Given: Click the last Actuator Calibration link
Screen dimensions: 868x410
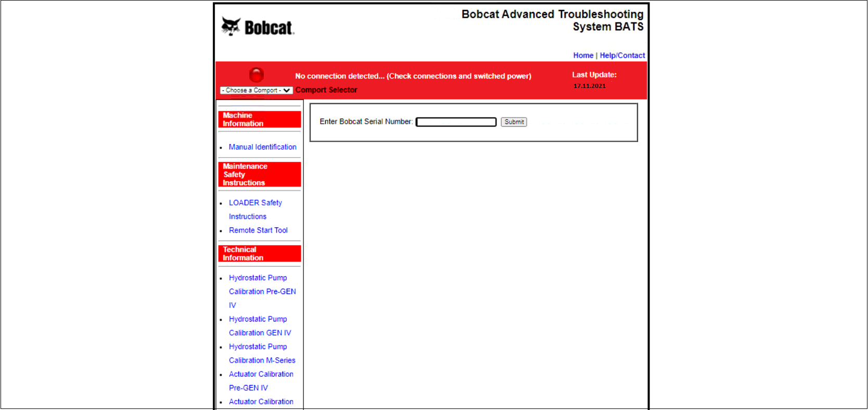Looking at the screenshot, I should click(x=261, y=402).
